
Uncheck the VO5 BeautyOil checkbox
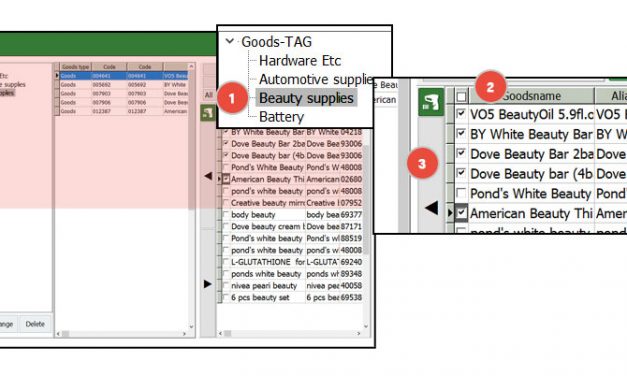[x=461, y=114]
